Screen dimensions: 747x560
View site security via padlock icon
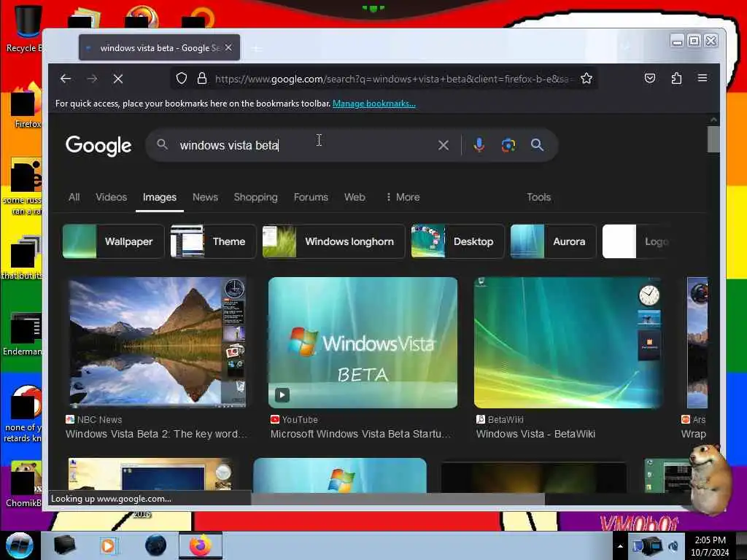point(202,78)
